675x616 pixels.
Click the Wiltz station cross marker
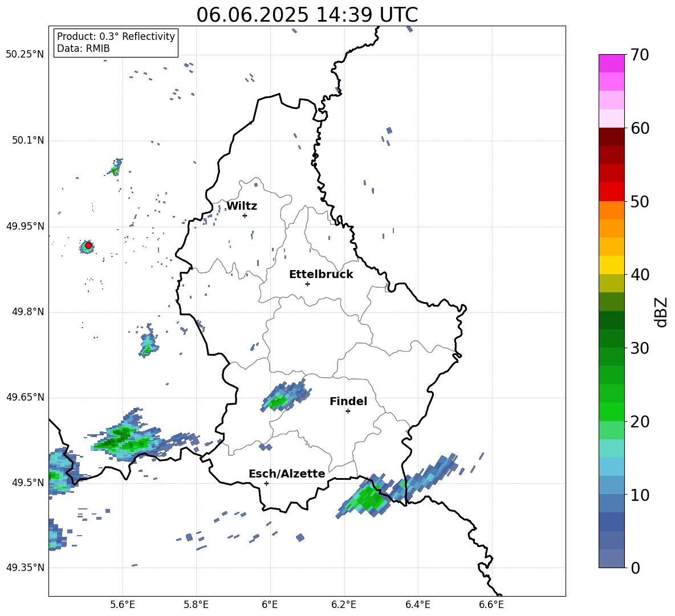pyautogui.click(x=245, y=215)
